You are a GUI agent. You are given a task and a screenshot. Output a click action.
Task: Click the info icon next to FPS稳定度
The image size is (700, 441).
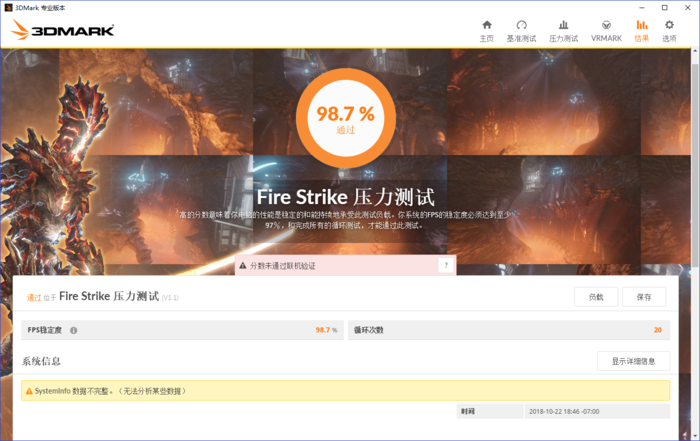[74, 330]
